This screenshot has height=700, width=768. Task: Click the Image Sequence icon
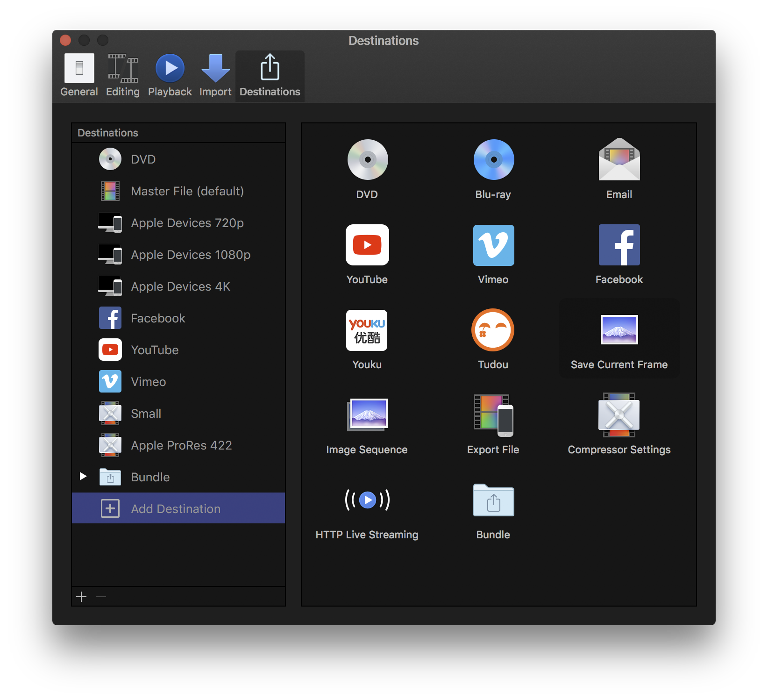(x=368, y=414)
